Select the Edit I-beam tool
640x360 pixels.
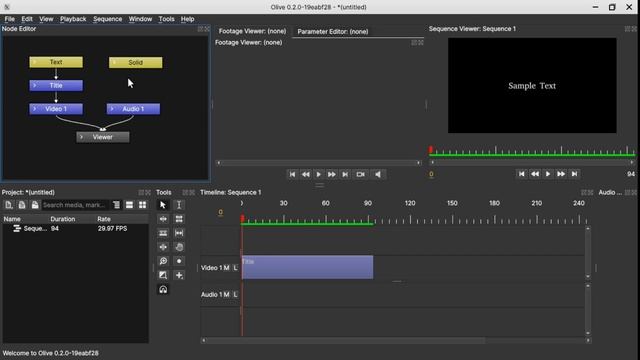click(179, 205)
